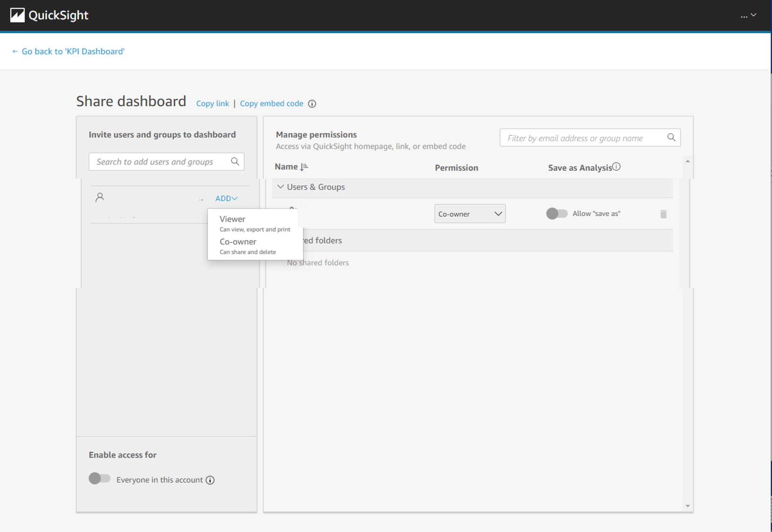The width and height of the screenshot is (772, 532).
Task: Open the ADD dropdown for the user
Action: point(227,199)
